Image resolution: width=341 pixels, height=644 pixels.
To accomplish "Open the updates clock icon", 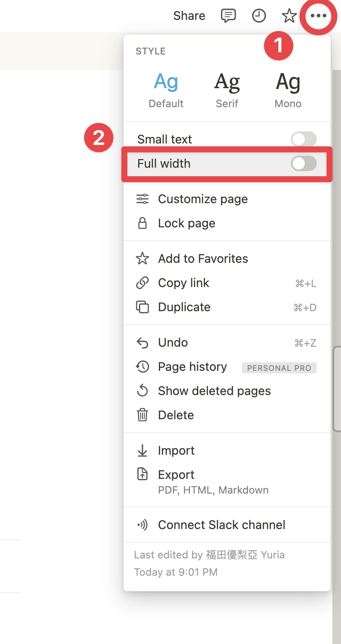I will point(259,16).
